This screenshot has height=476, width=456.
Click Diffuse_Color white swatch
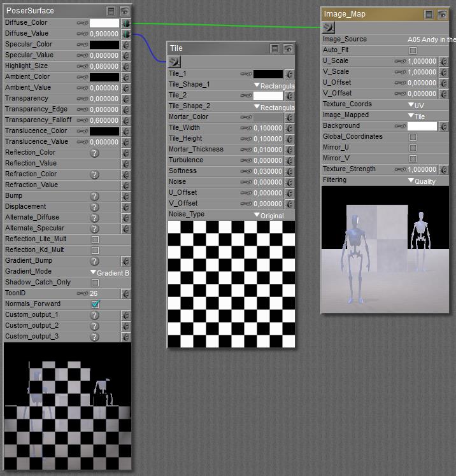(x=104, y=23)
